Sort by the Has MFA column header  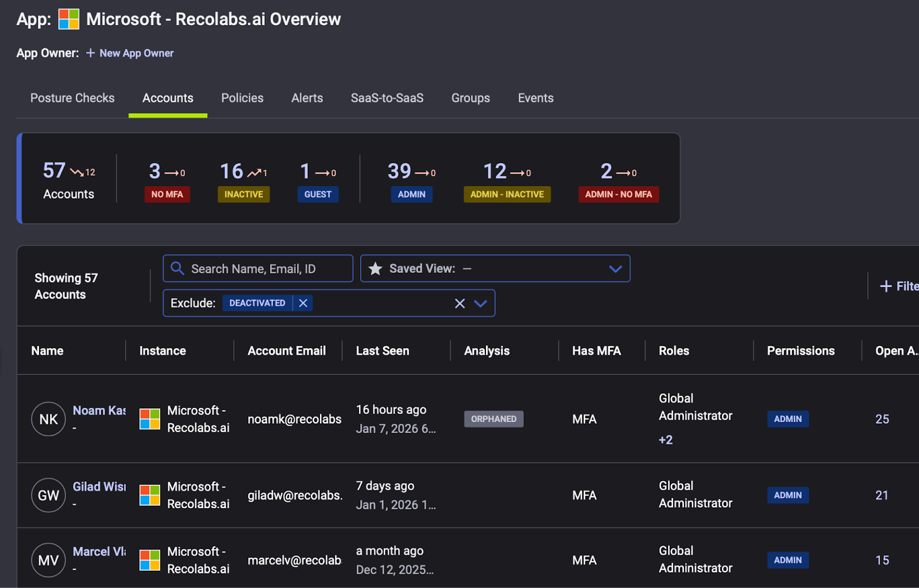(x=597, y=351)
